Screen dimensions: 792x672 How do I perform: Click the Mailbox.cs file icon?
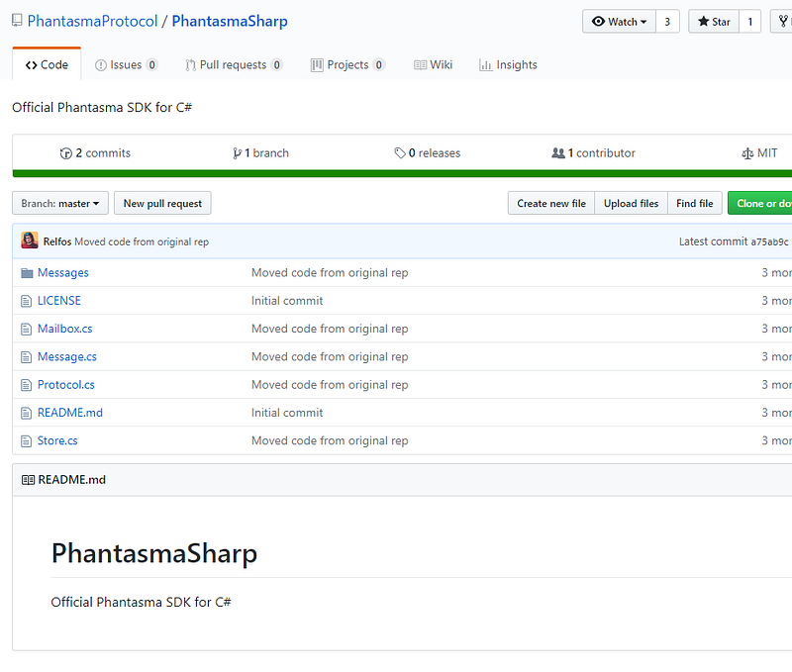[x=27, y=330]
